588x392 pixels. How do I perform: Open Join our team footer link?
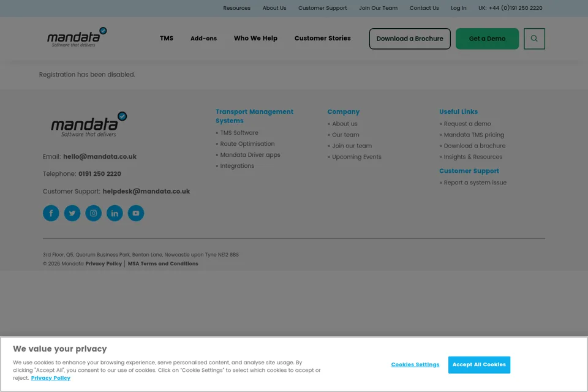tap(352, 146)
